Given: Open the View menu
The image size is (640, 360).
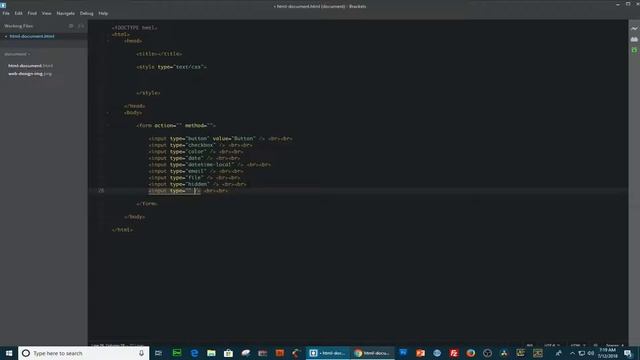Looking at the screenshot, I should click(47, 13).
